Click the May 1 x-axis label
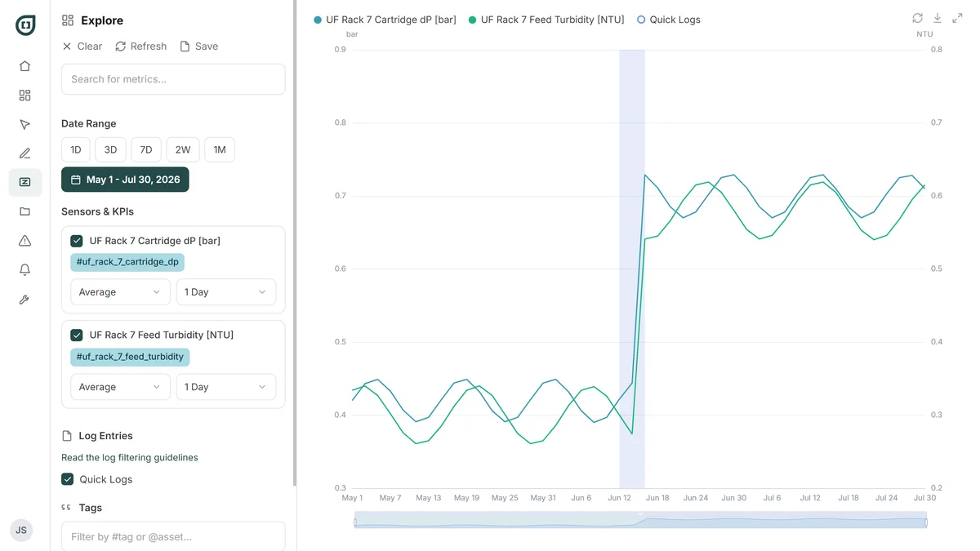 tap(352, 498)
